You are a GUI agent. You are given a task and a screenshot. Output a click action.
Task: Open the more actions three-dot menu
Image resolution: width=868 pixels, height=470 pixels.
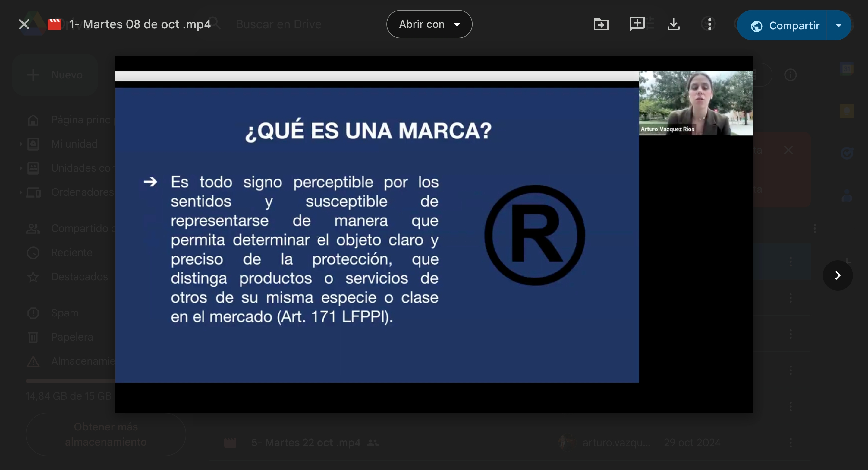pyautogui.click(x=710, y=24)
